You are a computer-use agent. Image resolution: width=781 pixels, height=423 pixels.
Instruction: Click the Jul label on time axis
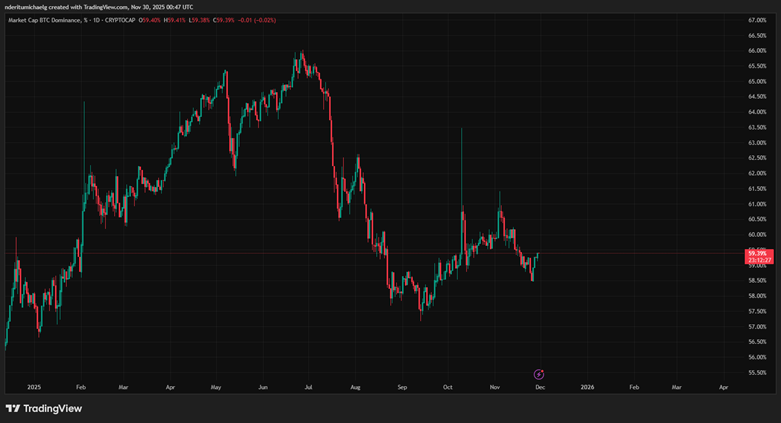(309, 386)
